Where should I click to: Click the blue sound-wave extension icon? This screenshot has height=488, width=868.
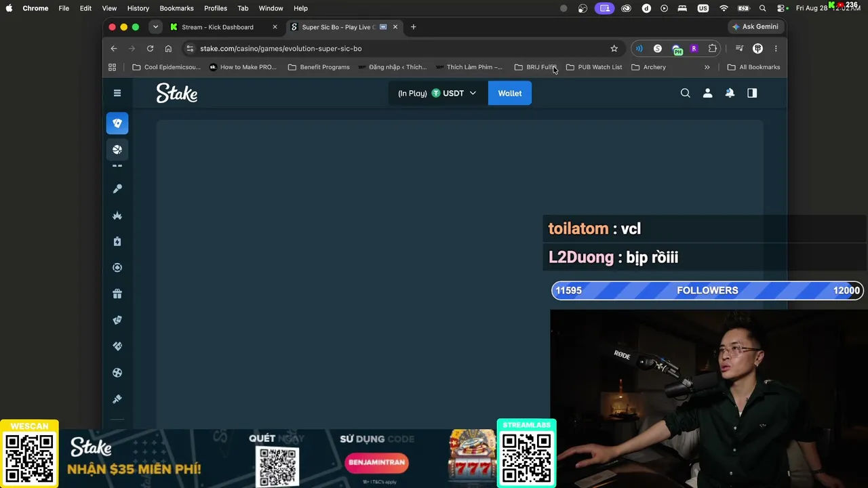point(639,49)
